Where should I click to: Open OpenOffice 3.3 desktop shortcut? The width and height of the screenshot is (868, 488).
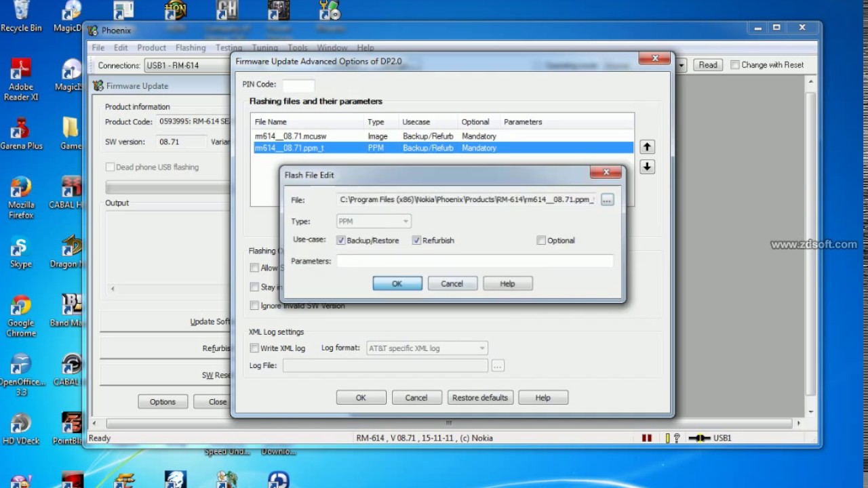(21, 375)
